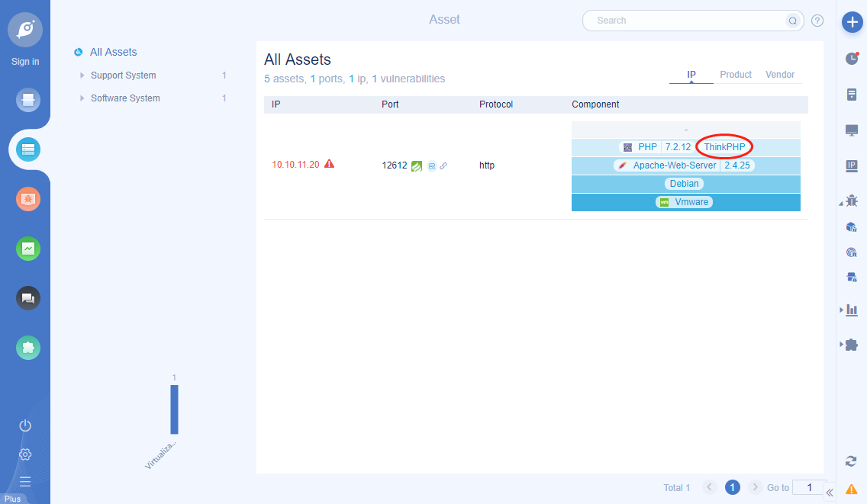Click the search magnifier icon
Viewport: 867px width, 504px height.
click(x=792, y=21)
